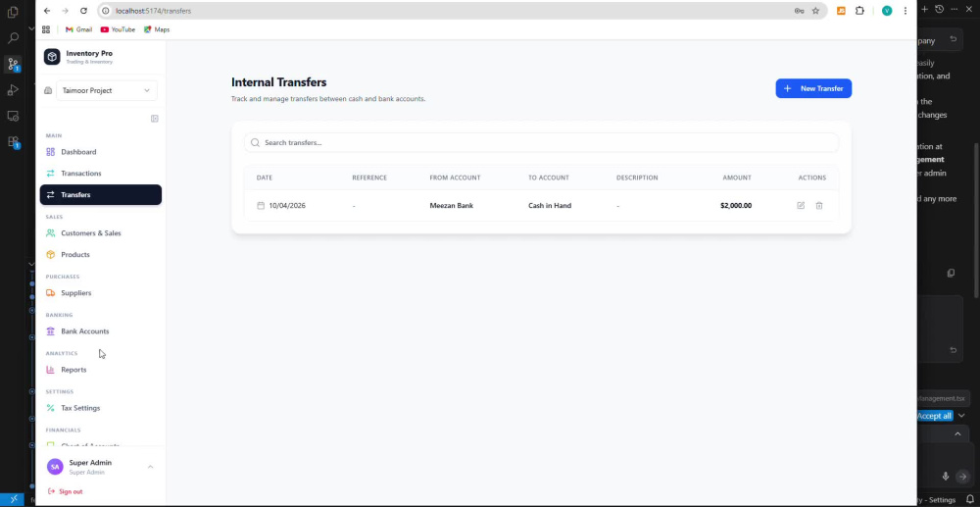980x507 pixels.
Task: Click the AMOUNT column header
Action: 737,177
